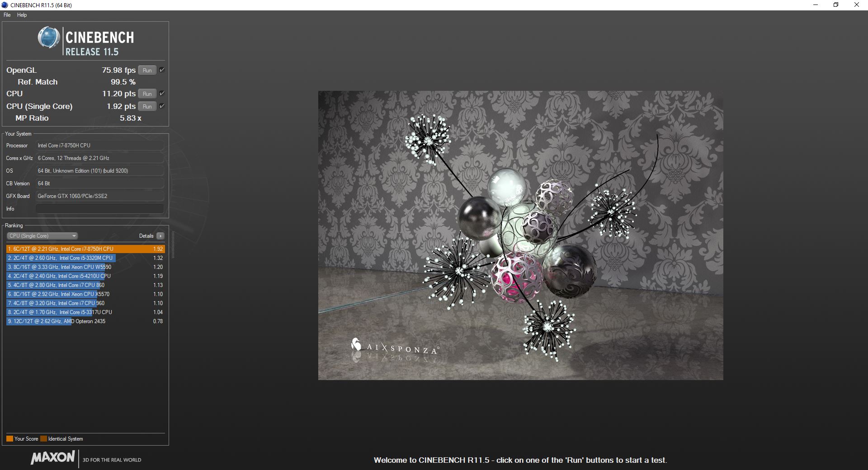This screenshot has height=470, width=868.
Task: Click the orange Your Score legend swatch
Action: pos(9,438)
